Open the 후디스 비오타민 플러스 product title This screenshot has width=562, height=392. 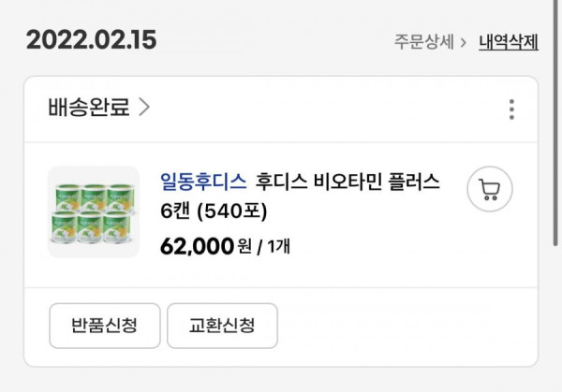click(x=348, y=181)
